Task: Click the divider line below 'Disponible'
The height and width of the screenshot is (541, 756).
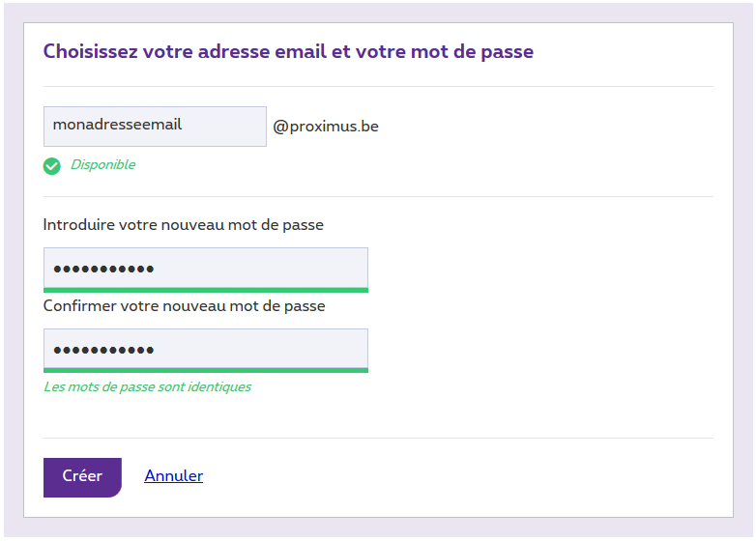Action: (378, 196)
